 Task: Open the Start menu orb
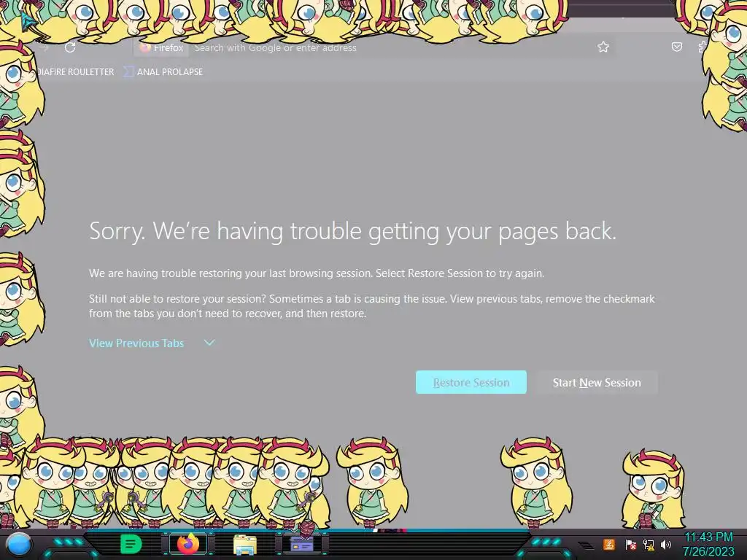(19, 544)
